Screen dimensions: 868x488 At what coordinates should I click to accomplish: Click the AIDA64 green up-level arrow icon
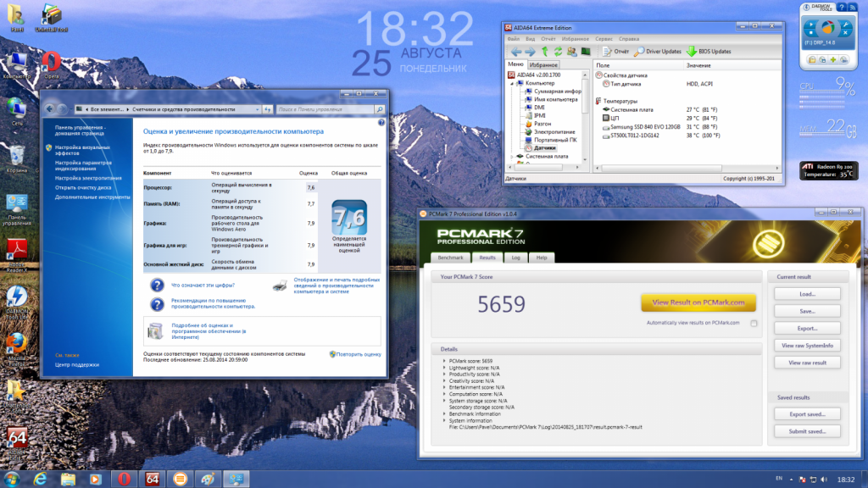[545, 52]
